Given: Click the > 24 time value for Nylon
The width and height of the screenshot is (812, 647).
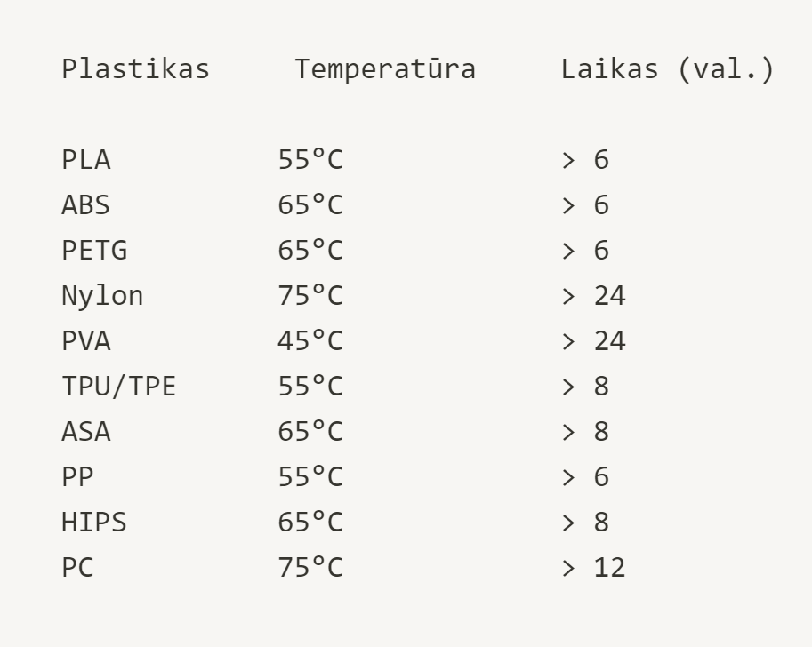Looking at the screenshot, I should coord(593,296).
